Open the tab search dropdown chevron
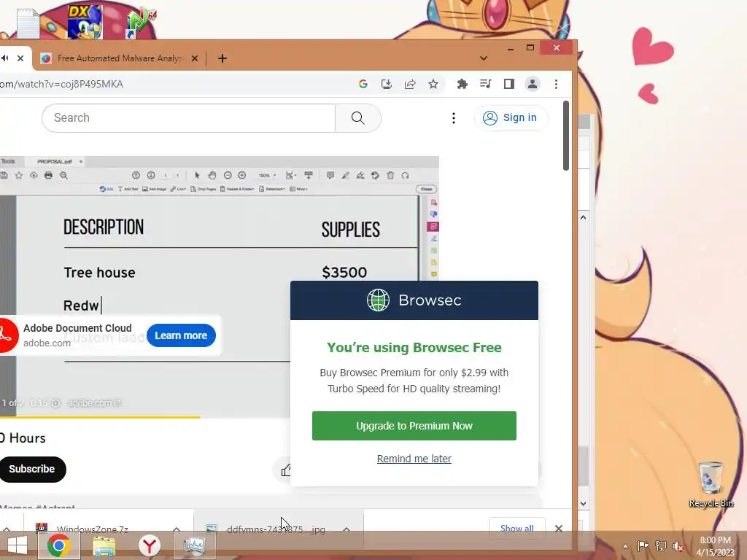The width and height of the screenshot is (747, 560). coord(484,58)
